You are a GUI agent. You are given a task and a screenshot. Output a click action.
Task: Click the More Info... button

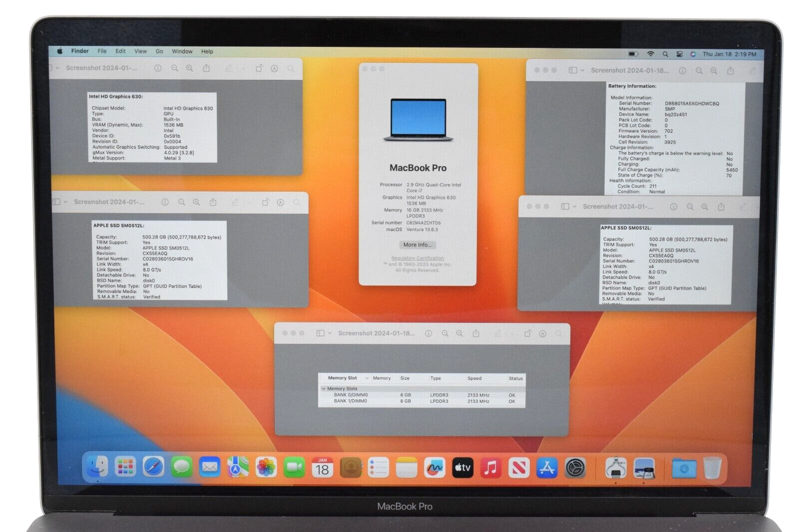417,245
